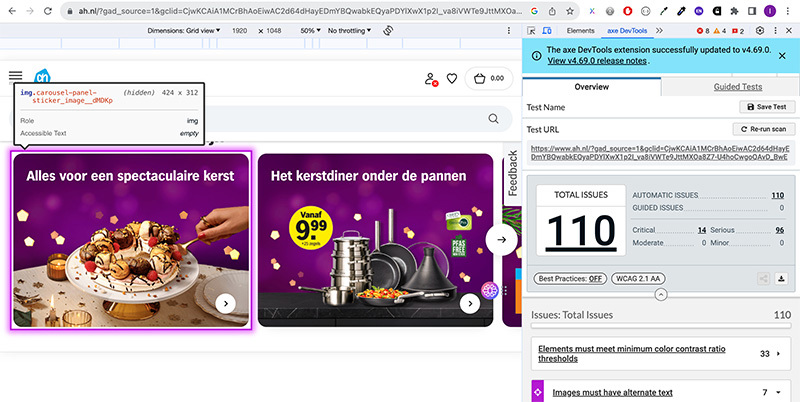The width and height of the screenshot is (800, 402).
Task: Expand the color contrast ratio issue
Action: point(660,353)
